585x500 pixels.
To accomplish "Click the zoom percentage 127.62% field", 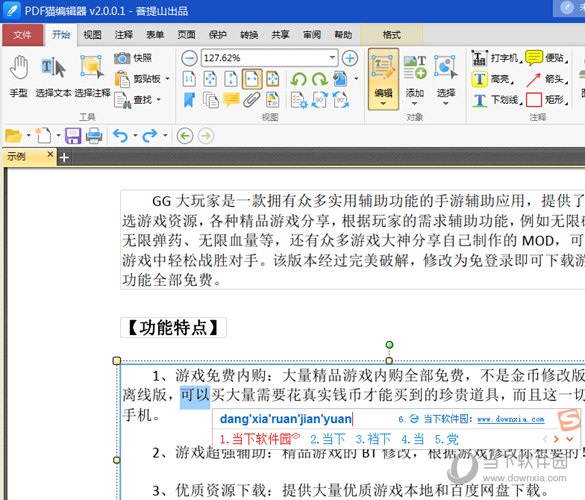I will (x=265, y=58).
